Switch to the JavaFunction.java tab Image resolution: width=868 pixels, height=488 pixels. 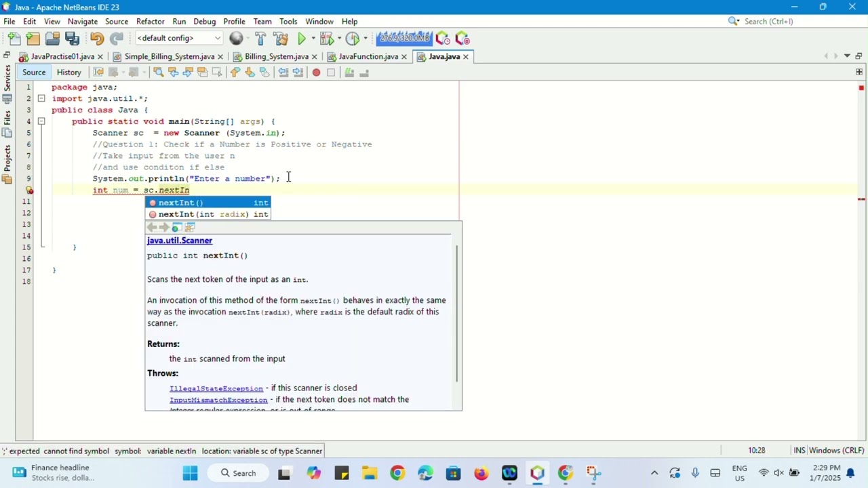(368, 57)
